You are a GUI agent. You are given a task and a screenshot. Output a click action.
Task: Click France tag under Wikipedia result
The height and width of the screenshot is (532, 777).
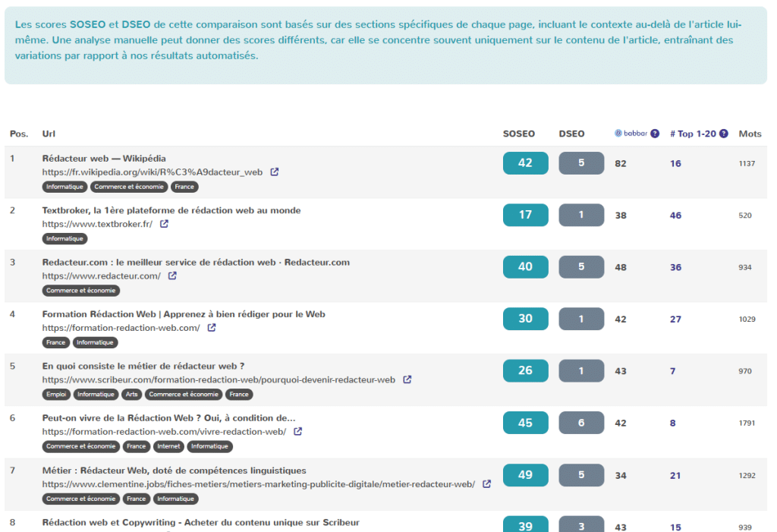coord(184,187)
